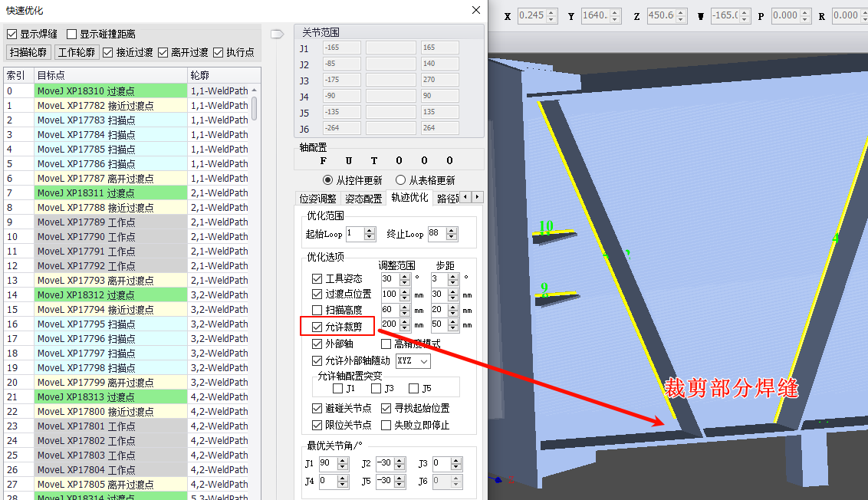Click the J1 optimal joint angle field
This screenshot has height=500, width=868.
pos(327,464)
